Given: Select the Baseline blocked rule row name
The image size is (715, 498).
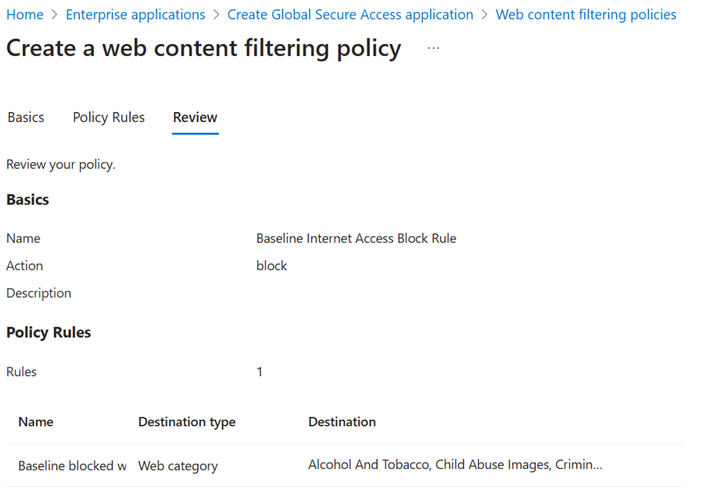Looking at the screenshot, I should coord(73,466).
